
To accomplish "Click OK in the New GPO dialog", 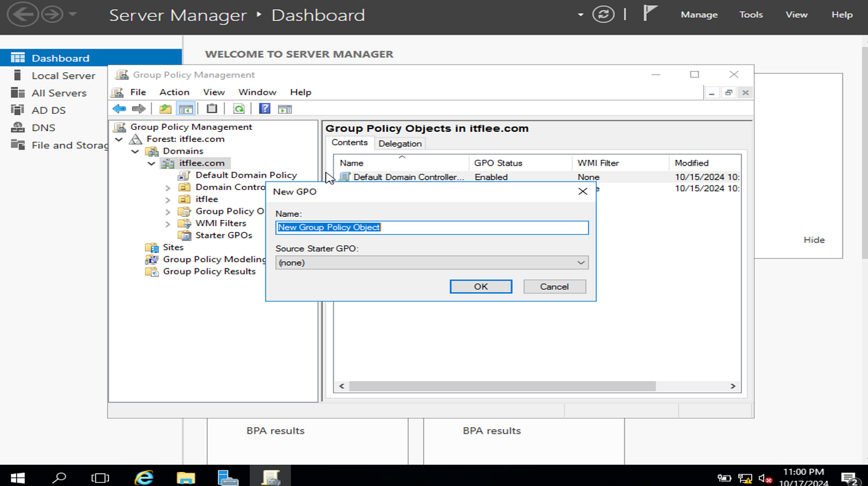I will pos(481,286).
